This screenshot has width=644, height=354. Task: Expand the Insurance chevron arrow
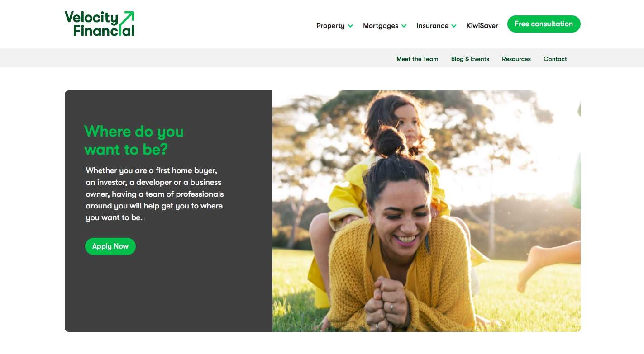click(454, 26)
